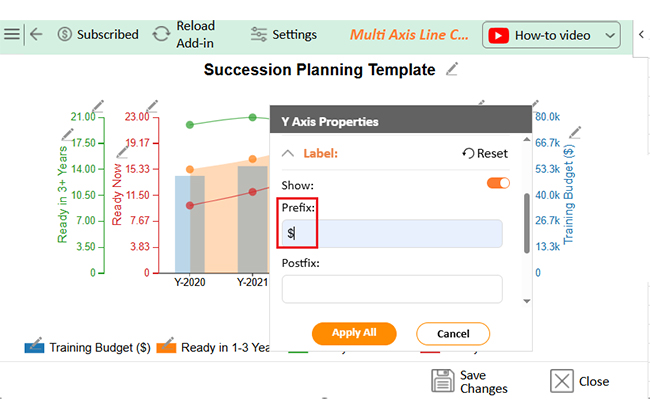Viewport: 650px width, 419px height.
Task: Collapse the Label section chevron
Action: 288,153
